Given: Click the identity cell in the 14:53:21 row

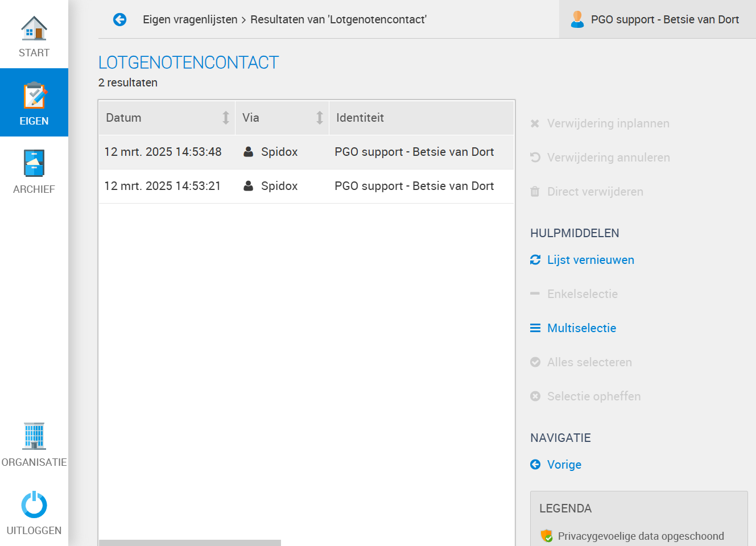Looking at the screenshot, I should 414,186.
